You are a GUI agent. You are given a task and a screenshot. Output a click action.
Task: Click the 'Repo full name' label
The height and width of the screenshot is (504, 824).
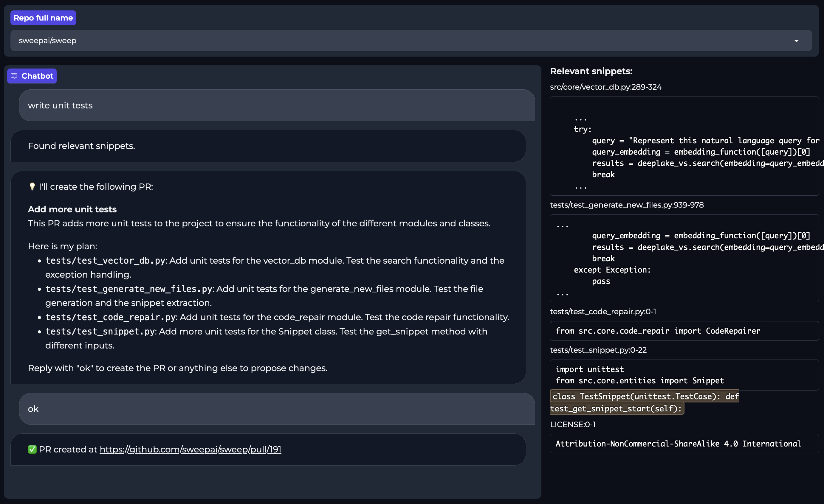tap(43, 18)
